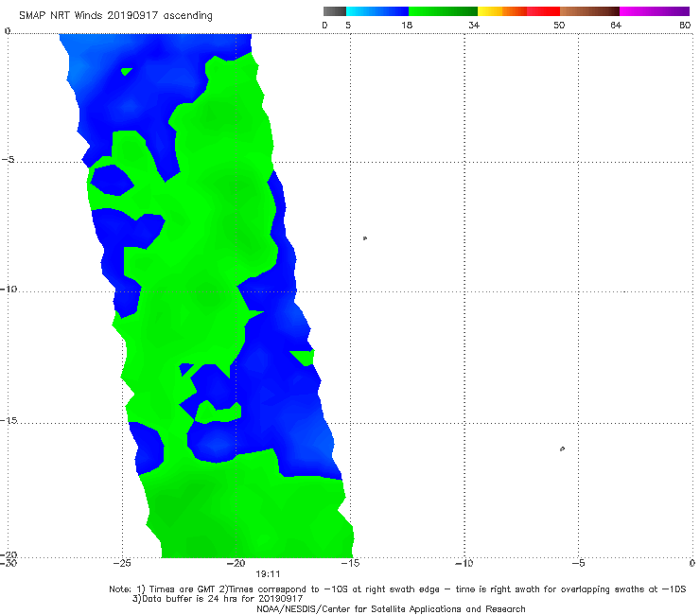This screenshot has width=700, height=615.
Task: Click the '50' colorbar scale label
Action: coord(559,25)
